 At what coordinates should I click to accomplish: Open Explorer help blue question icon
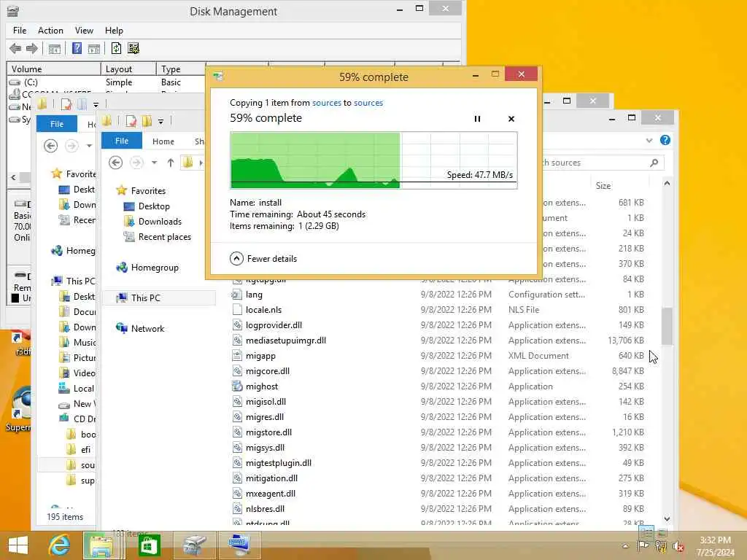coord(665,140)
